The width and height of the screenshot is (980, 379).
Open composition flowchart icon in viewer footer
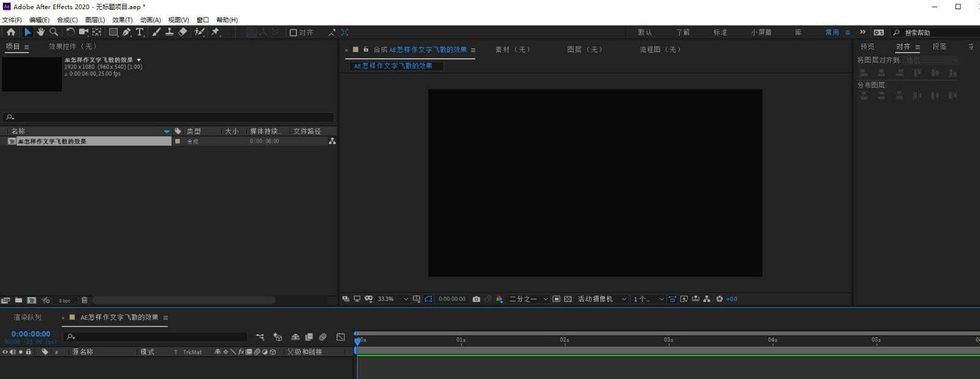(707, 299)
